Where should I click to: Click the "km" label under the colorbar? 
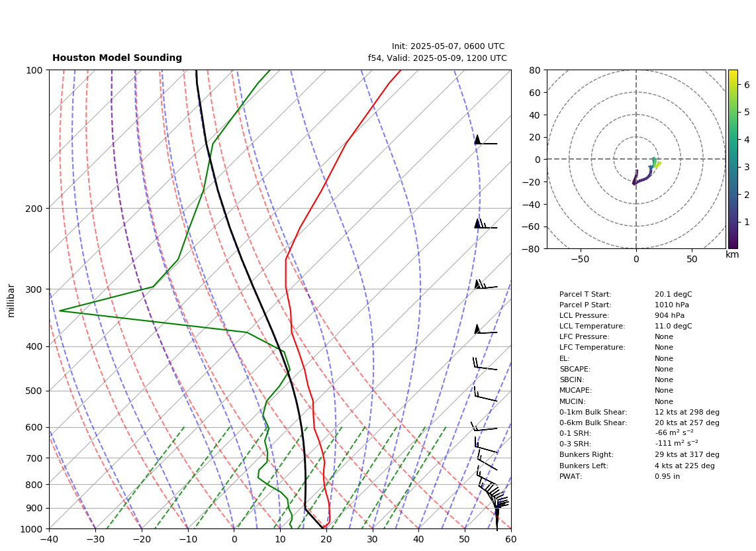click(x=732, y=254)
